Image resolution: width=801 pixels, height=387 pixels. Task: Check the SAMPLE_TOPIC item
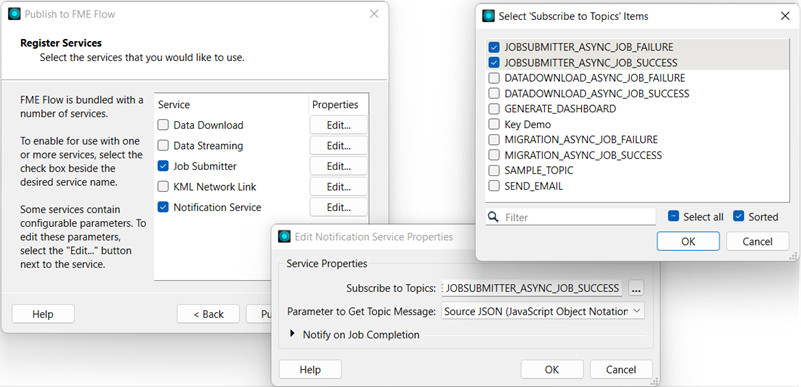[x=493, y=171]
